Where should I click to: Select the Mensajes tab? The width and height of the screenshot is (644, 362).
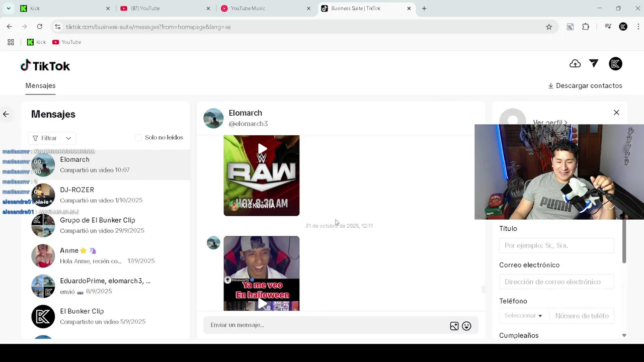(x=40, y=86)
